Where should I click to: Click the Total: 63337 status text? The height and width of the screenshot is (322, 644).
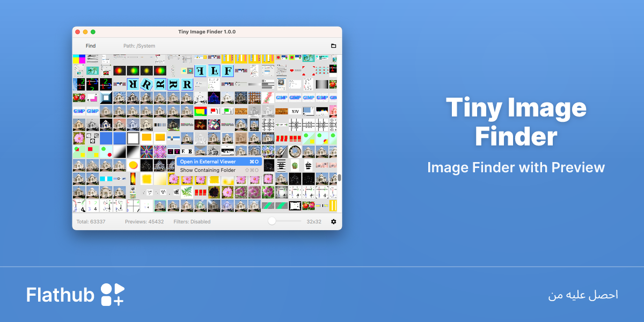pos(91,222)
